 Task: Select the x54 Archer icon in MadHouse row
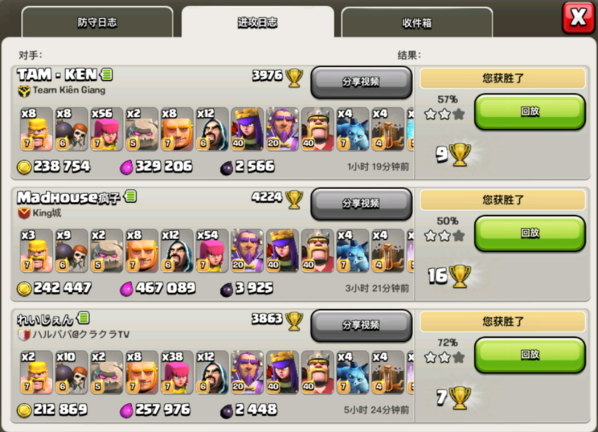tap(212, 251)
